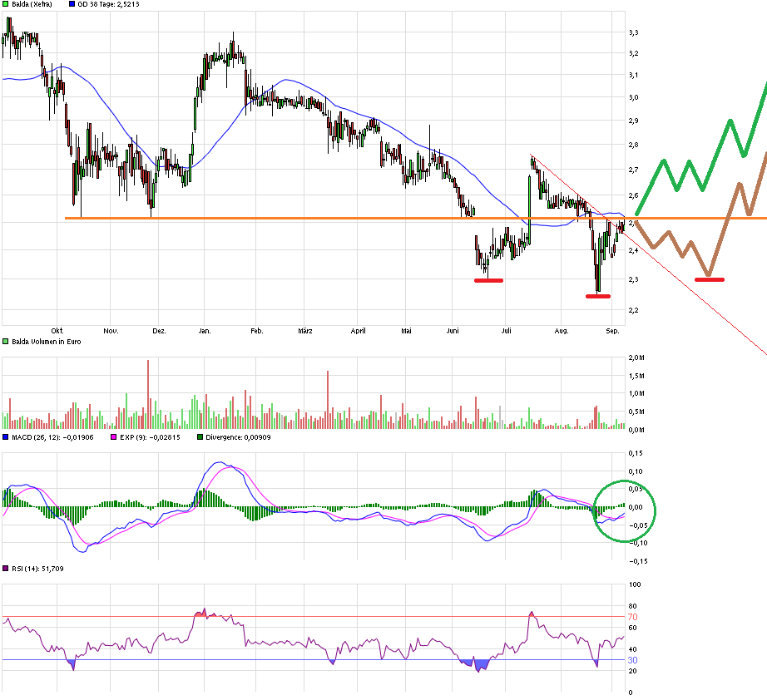Viewport: 767px width, 700px height.
Task: Click the 'Sep.' month label on time axis
Action: (612, 331)
